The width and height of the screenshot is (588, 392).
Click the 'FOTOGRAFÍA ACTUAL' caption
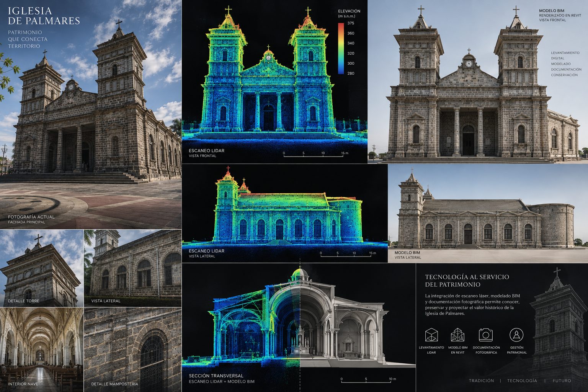tap(31, 217)
